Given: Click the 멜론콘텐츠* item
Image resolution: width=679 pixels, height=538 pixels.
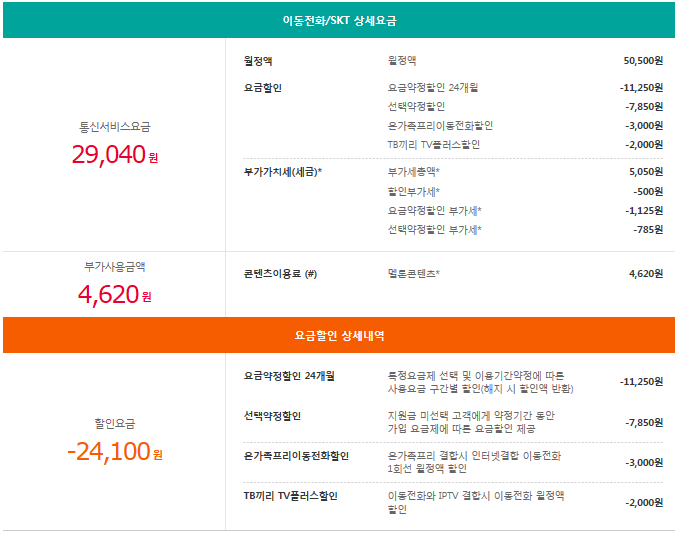Looking at the screenshot, I should tap(414, 273).
